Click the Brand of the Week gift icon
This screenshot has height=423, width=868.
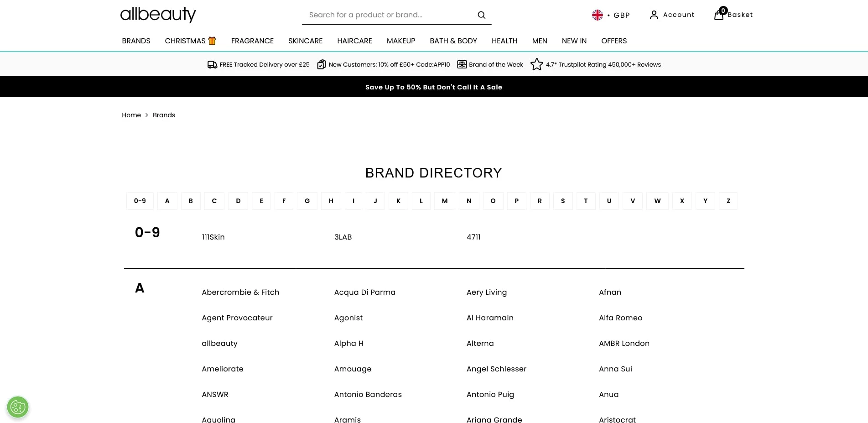[462, 64]
